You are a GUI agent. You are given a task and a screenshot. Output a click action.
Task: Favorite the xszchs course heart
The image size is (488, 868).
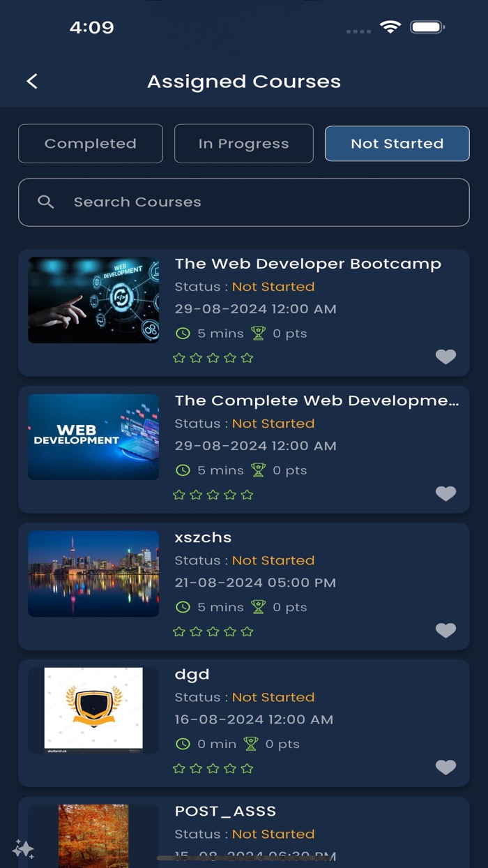446,630
